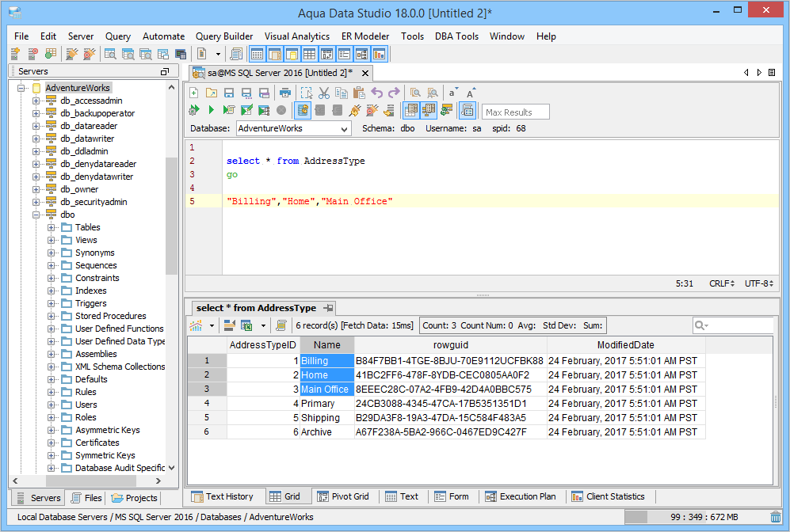Expand the Stored Procedures folder

click(52, 316)
